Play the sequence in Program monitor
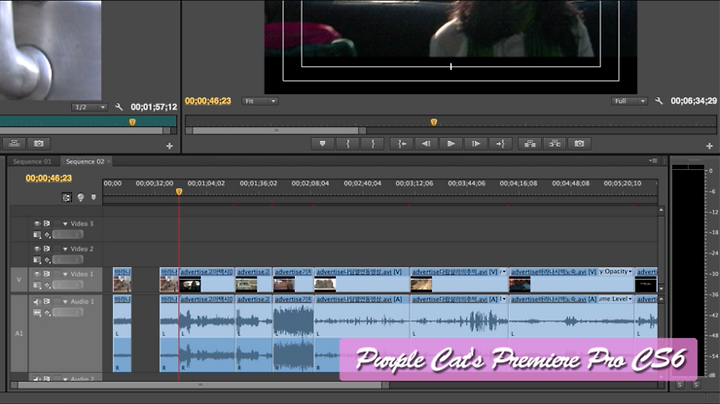Screen dimensions: 720x404 (x=451, y=144)
